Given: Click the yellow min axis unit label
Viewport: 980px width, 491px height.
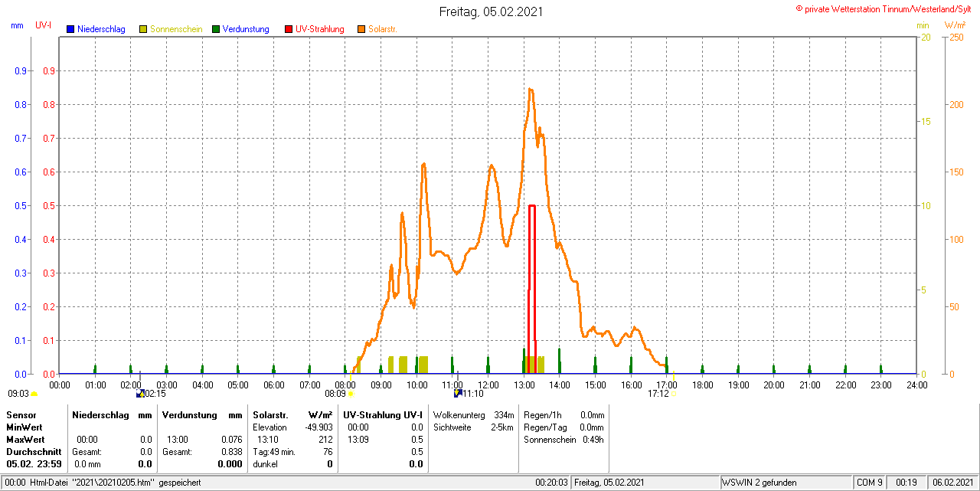Looking at the screenshot, I should click(923, 26).
